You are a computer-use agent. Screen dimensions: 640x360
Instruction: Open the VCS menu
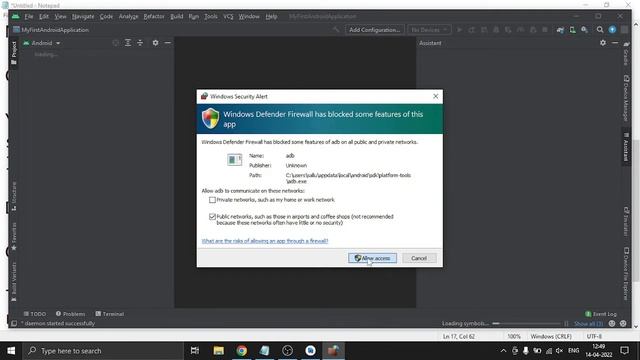228,16
